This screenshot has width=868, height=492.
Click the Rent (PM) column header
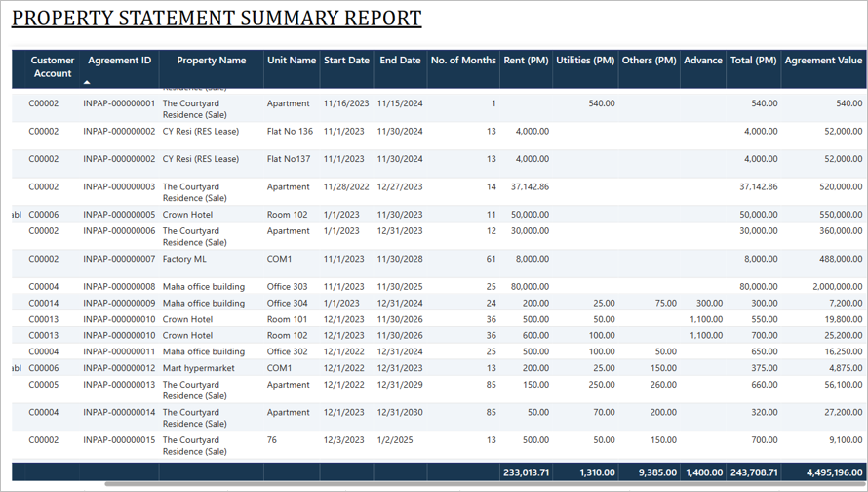pyautogui.click(x=526, y=60)
